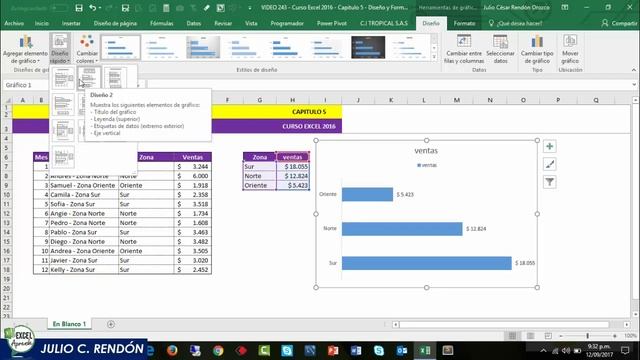Open the Diseño rápido dropdown
The image size is (640, 360).
(x=60, y=49)
